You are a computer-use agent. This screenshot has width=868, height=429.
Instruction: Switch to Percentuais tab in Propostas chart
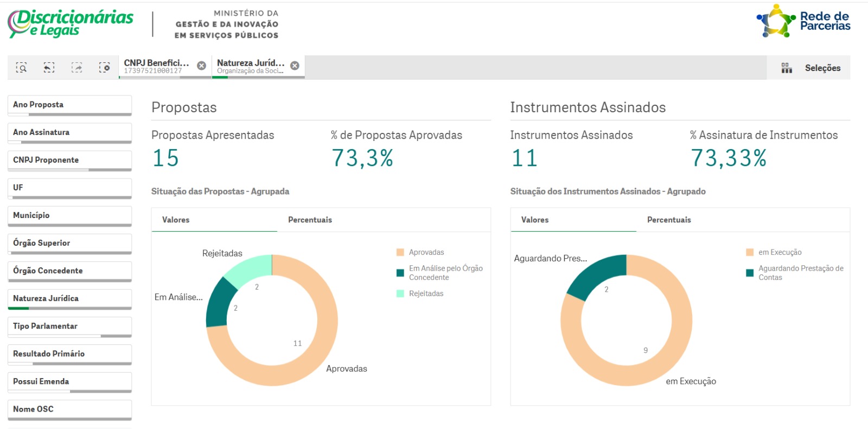[310, 220]
